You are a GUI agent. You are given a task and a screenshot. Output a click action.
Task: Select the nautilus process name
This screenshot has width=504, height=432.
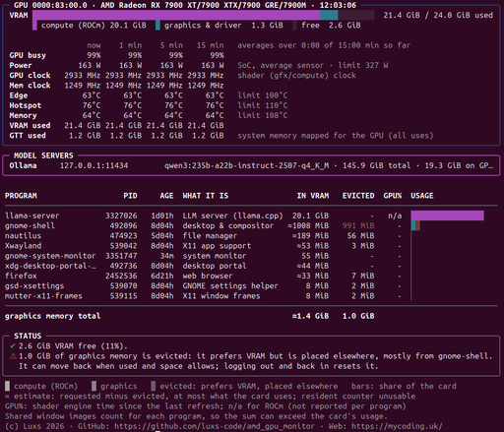[23, 235]
